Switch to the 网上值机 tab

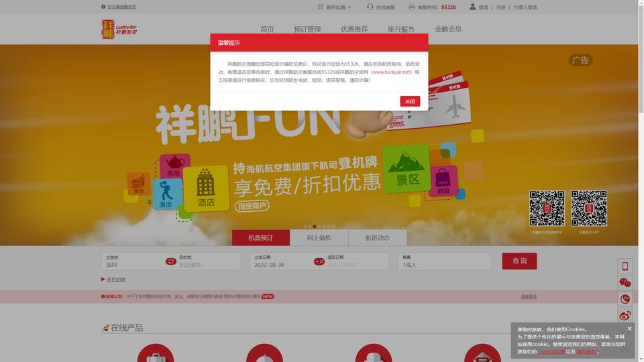[319, 237]
